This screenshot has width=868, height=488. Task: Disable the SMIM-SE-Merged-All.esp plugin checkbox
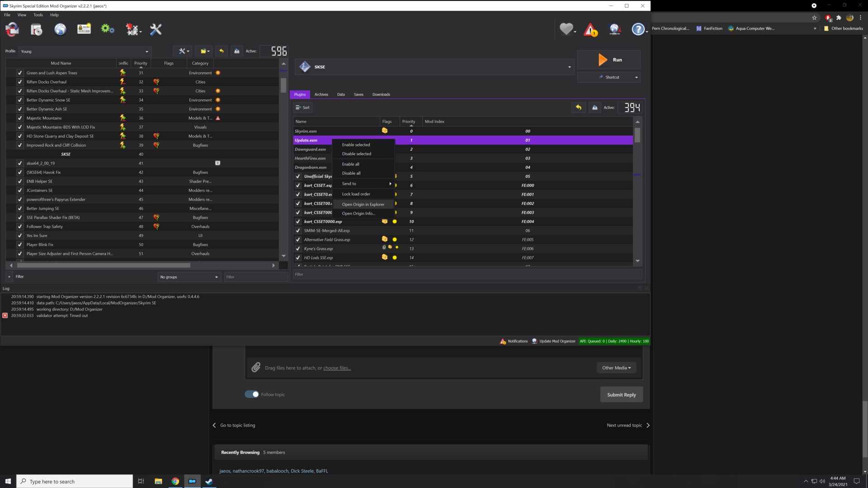(x=298, y=230)
